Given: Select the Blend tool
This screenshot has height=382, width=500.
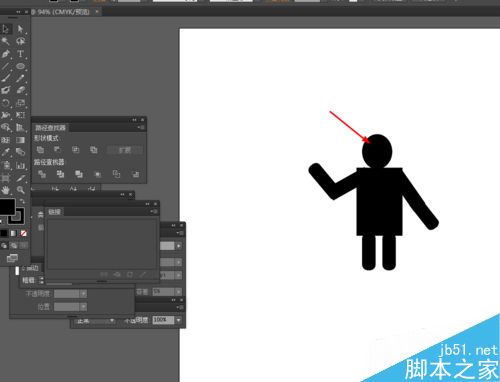Looking at the screenshot, I should (x=20, y=152).
